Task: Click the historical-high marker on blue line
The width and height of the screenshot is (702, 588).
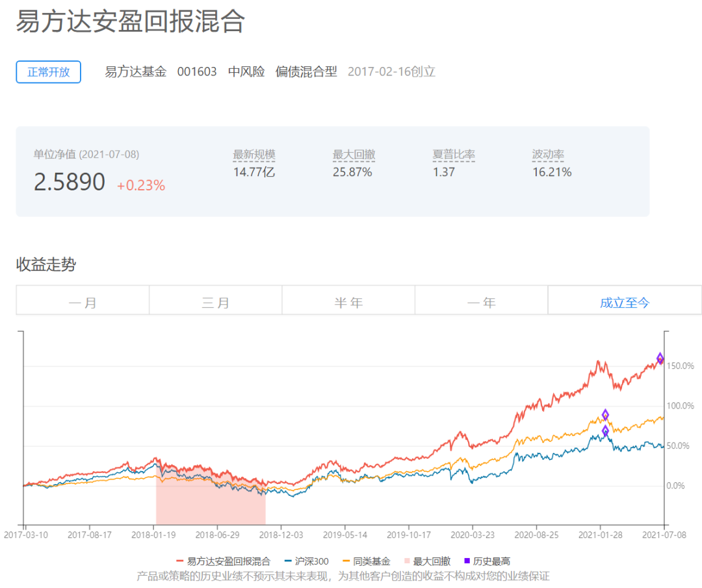Action: [605, 431]
